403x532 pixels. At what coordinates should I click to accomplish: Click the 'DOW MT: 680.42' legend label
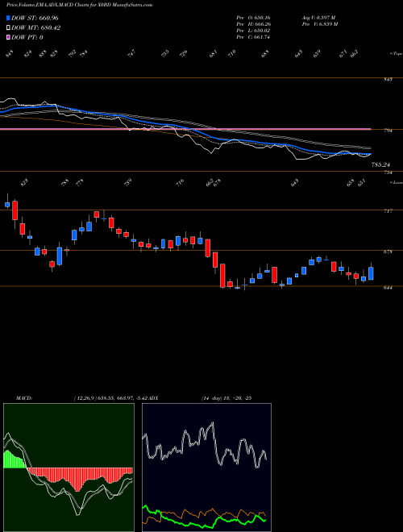pyautogui.click(x=35, y=27)
